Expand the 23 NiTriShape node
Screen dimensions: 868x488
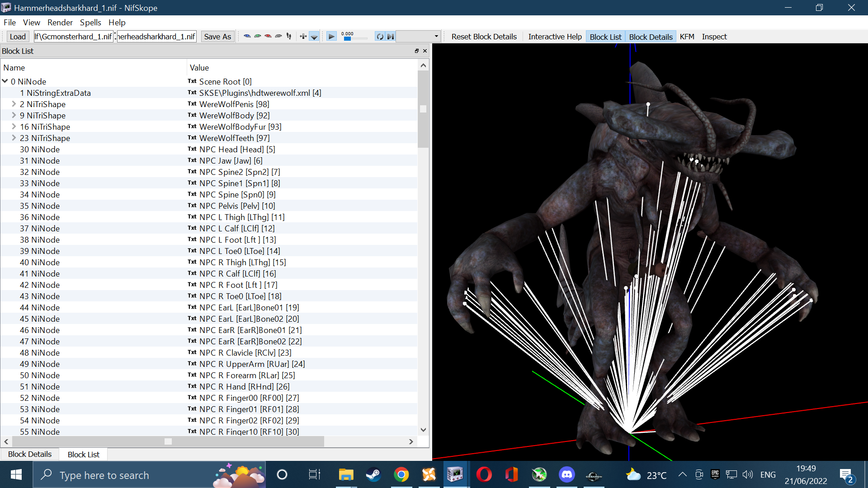[14, 138]
